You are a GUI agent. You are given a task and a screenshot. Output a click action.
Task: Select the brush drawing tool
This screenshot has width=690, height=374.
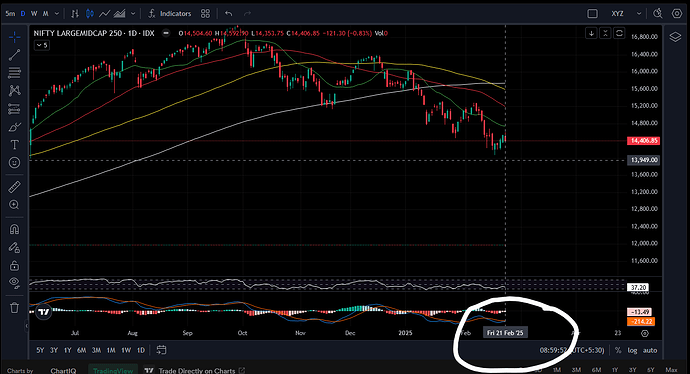click(x=15, y=127)
